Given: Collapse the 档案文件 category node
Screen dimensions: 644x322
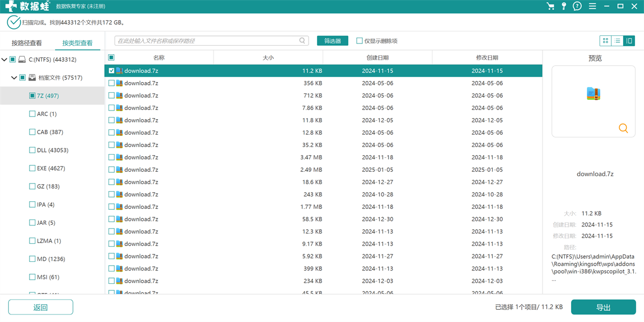Looking at the screenshot, I should [x=14, y=78].
